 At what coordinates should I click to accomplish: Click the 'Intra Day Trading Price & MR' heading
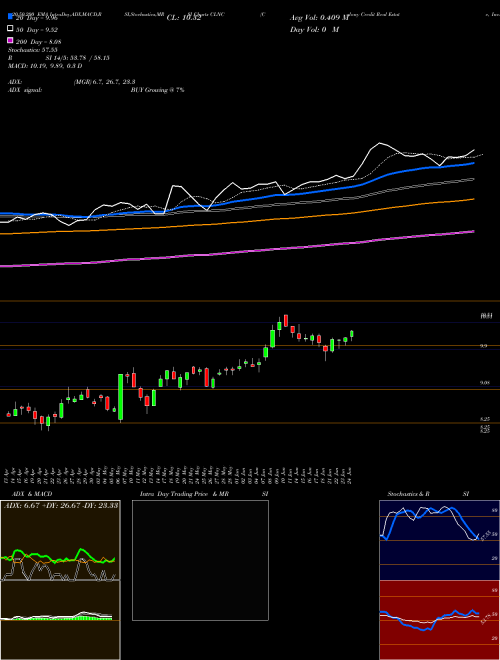[x=184, y=494]
